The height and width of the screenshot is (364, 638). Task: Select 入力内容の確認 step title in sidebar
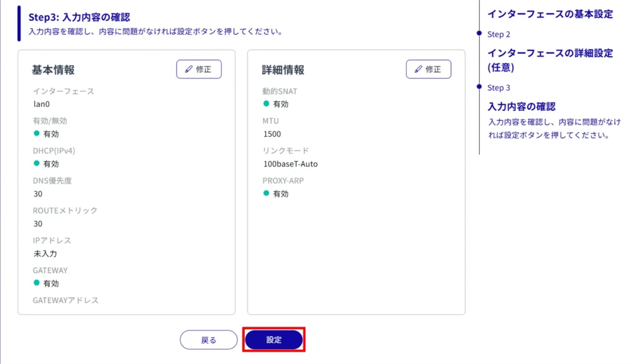(521, 106)
